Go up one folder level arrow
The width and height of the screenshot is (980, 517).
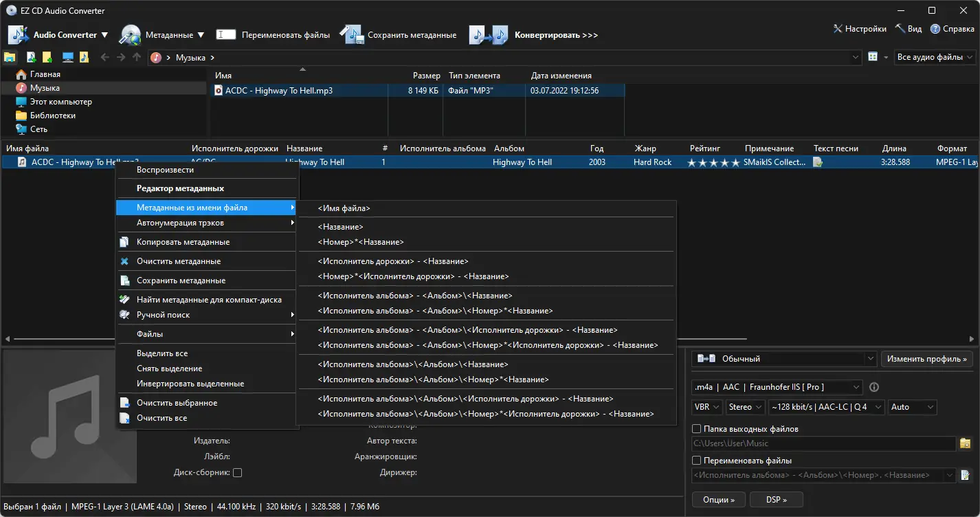pyautogui.click(x=137, y=57)
